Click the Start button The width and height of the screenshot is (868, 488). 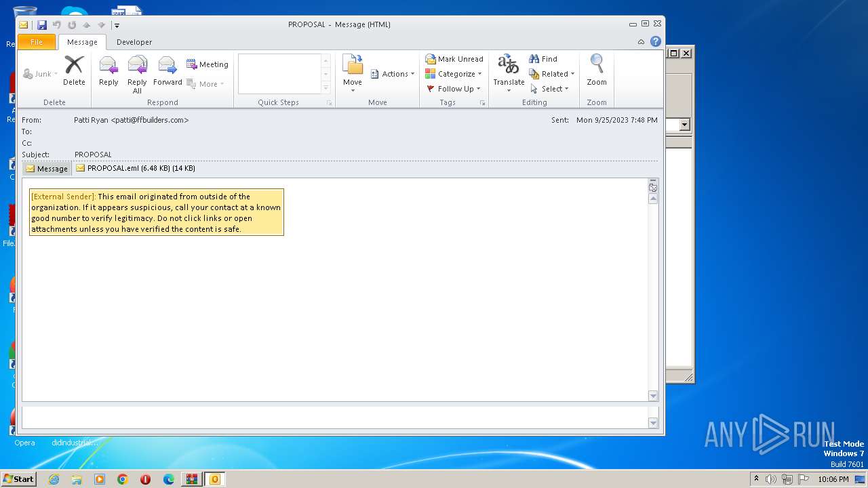pos(18,479)
